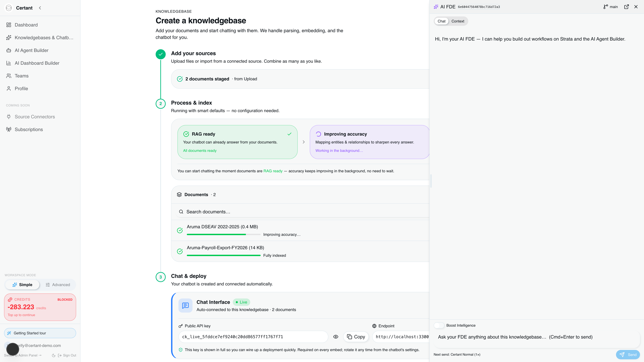The width and height of the screenshot is (644, 362).
Task: Click the Chat Interface icon
Action: (185, 305)
